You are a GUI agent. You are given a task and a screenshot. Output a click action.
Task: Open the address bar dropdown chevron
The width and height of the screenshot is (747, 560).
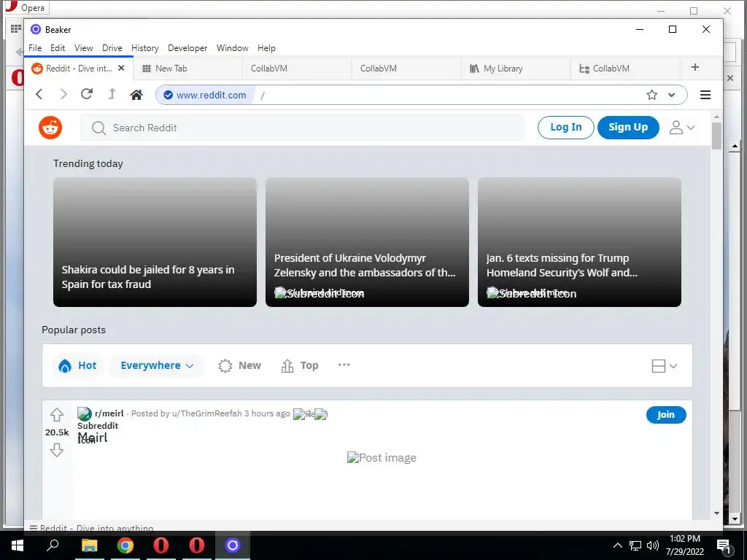(672, 95)
